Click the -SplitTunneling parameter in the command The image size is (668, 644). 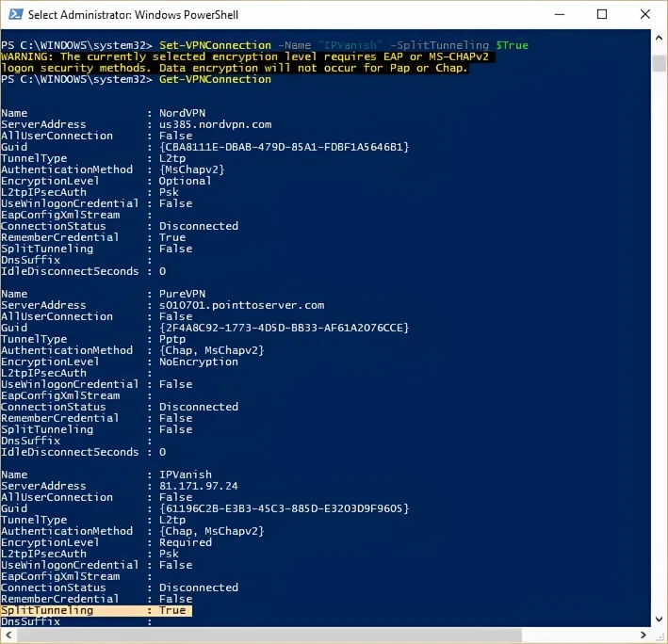(x=440, y=45)
